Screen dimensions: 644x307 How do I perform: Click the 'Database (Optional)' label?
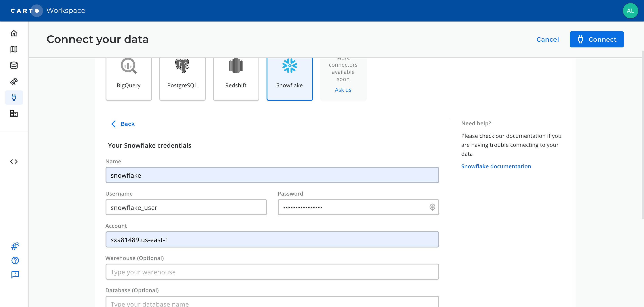click(x=132, y=290)
